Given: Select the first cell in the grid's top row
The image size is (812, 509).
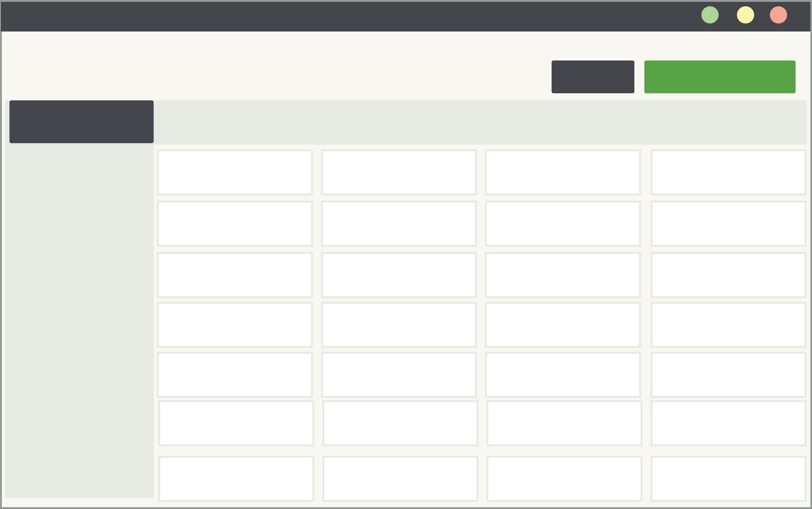Looking at the screenshot, I should point(235,172).
